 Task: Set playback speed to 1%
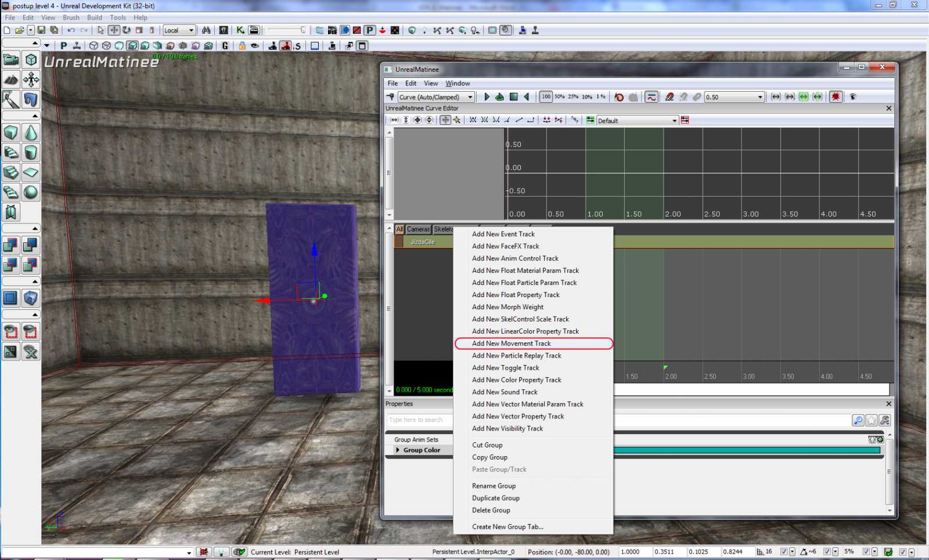pyautogui.click(x=601, y=97)
